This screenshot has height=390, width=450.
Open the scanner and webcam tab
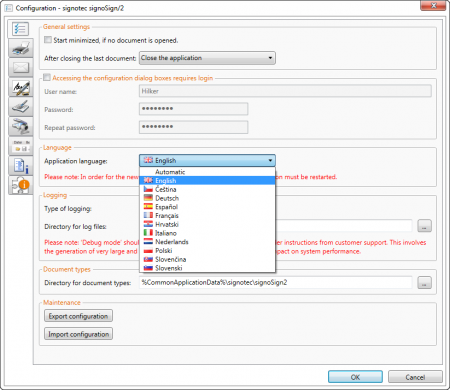point(21,126)
